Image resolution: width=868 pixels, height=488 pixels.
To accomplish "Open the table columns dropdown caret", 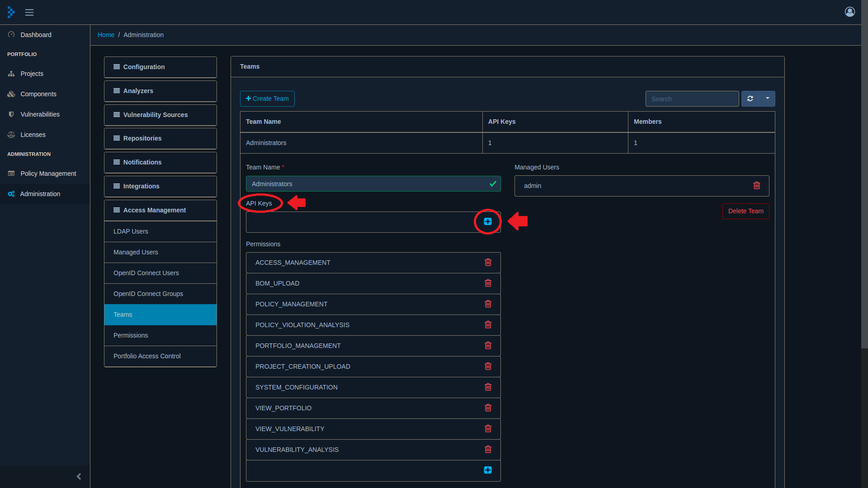I will point(767,99).
